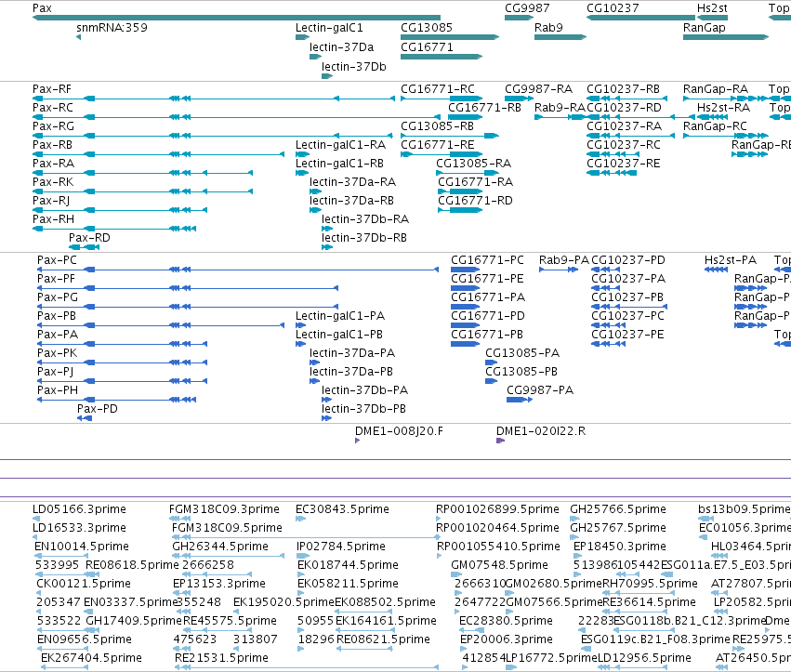Select the Pax gene feature label
Viewport: 791px width, 672px height.
pos(42,8)
